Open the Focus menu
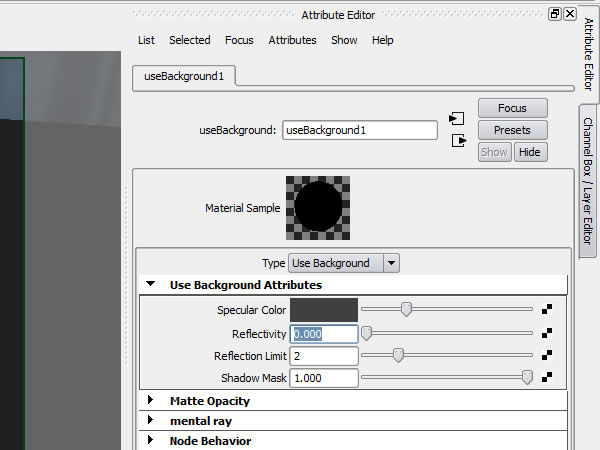 coord(239,40)
